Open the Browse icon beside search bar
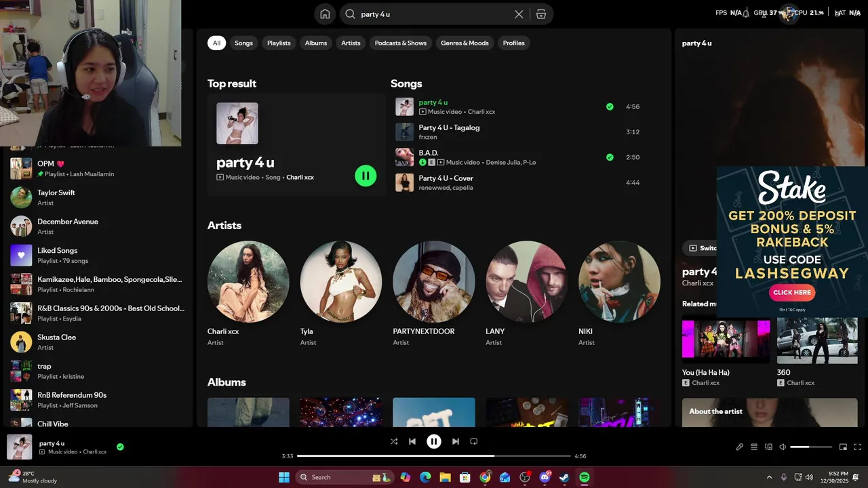 (x=541, y=14)
